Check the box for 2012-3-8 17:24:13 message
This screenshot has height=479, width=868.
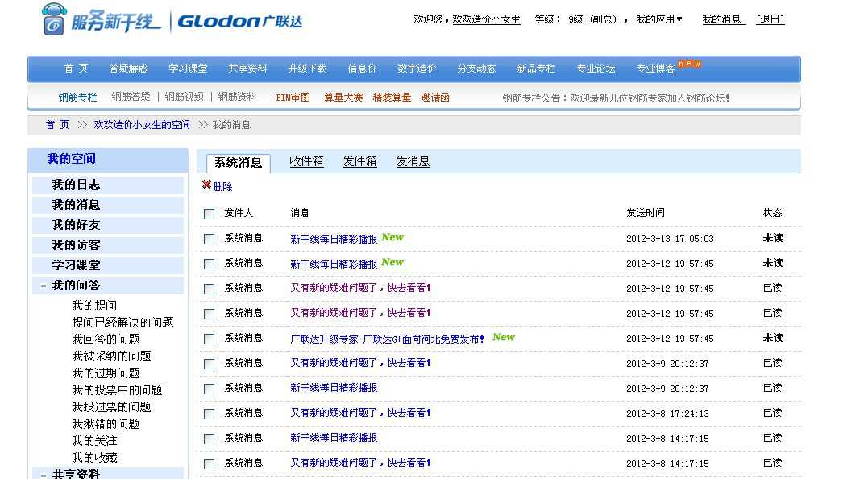click(210, 414)
